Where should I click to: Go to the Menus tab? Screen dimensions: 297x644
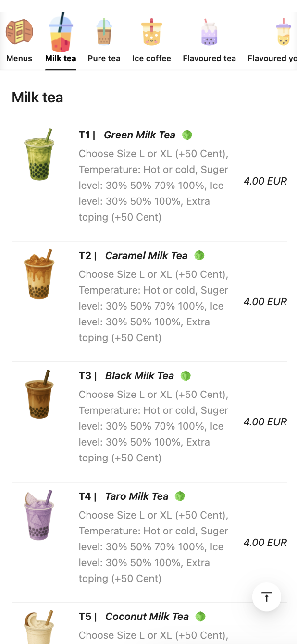19,58
